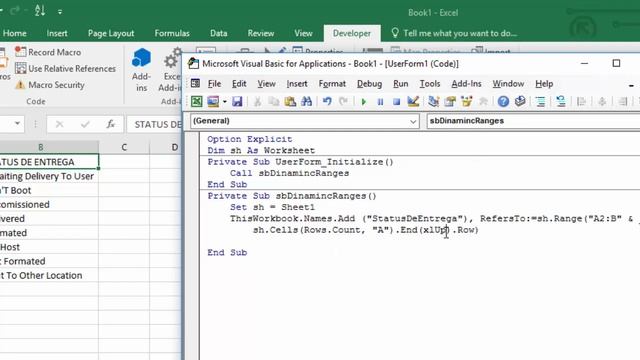Open the VBA editor View menu
This screenshot has width=640, height=360.
(x=266, y=84)
